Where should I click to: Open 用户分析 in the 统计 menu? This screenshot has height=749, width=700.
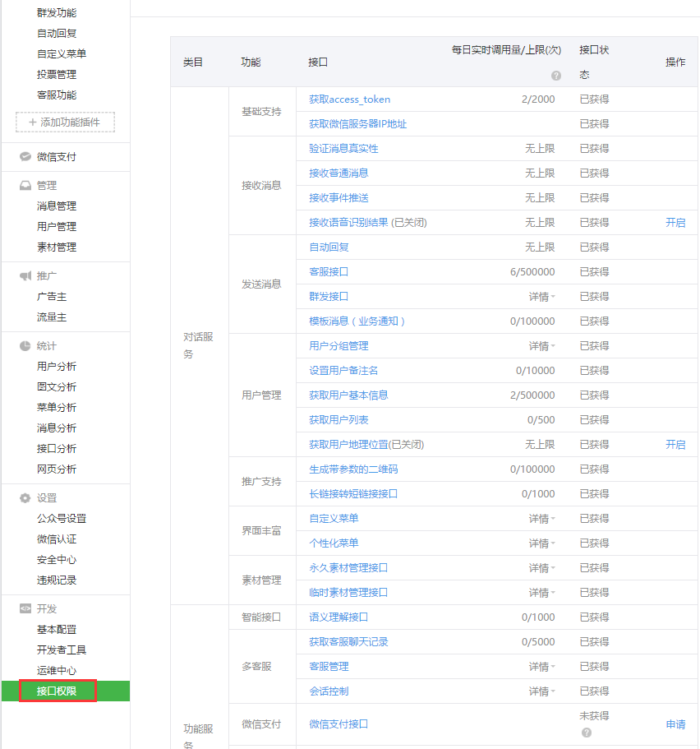coord(57,367)
